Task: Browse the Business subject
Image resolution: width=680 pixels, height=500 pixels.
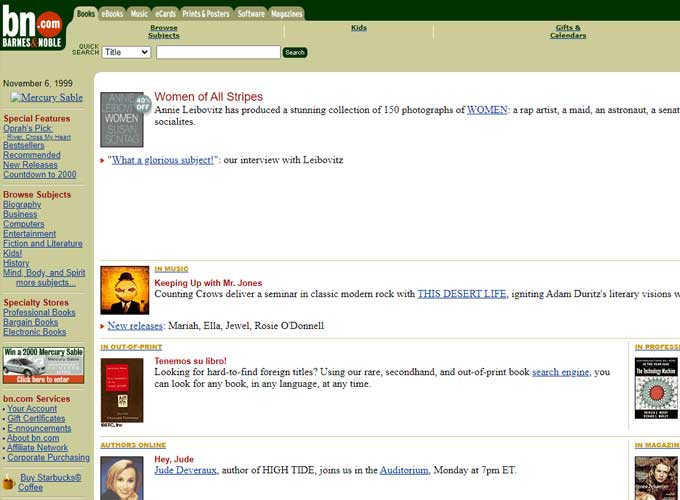Action: tap(20, 214)
